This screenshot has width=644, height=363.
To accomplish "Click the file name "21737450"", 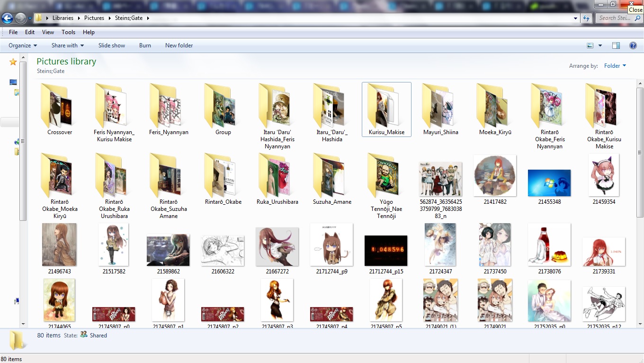I will pos(495,272).
